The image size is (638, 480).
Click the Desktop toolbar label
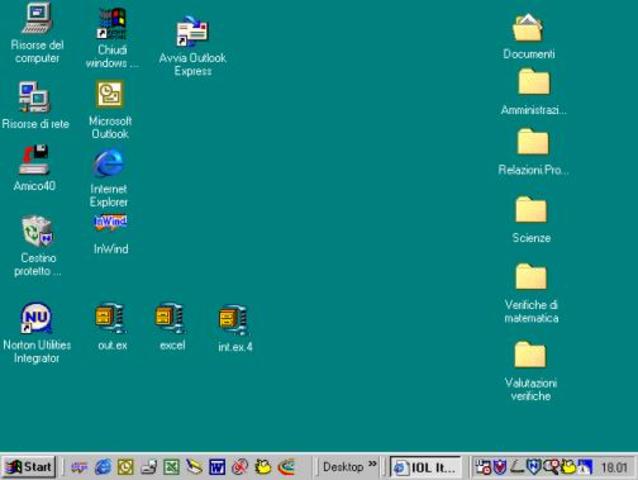[343, 467]
